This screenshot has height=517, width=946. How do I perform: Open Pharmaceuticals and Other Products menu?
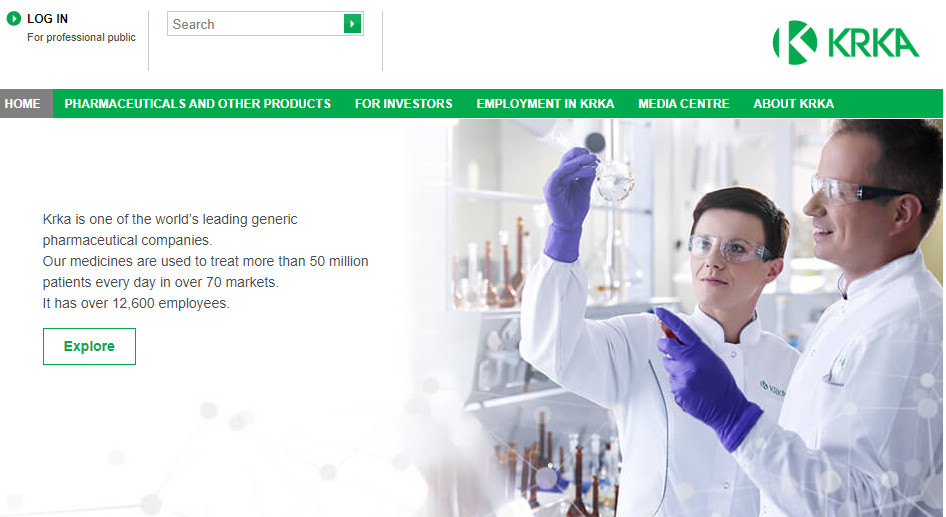pos(198,104)
